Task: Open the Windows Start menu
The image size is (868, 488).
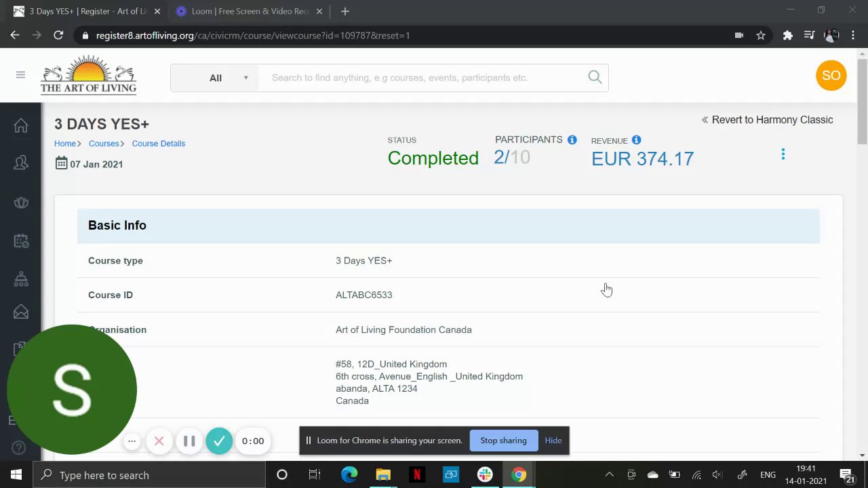Action: tap(16, 474)
